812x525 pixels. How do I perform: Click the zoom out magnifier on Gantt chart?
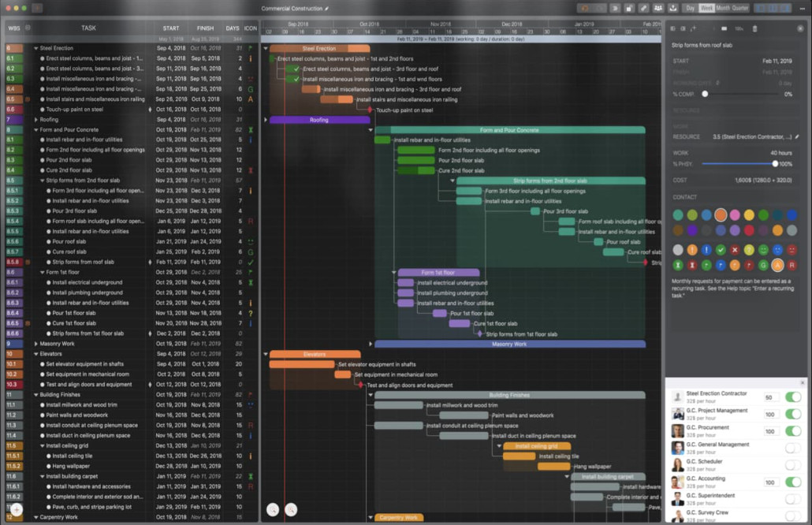[273, 510]
